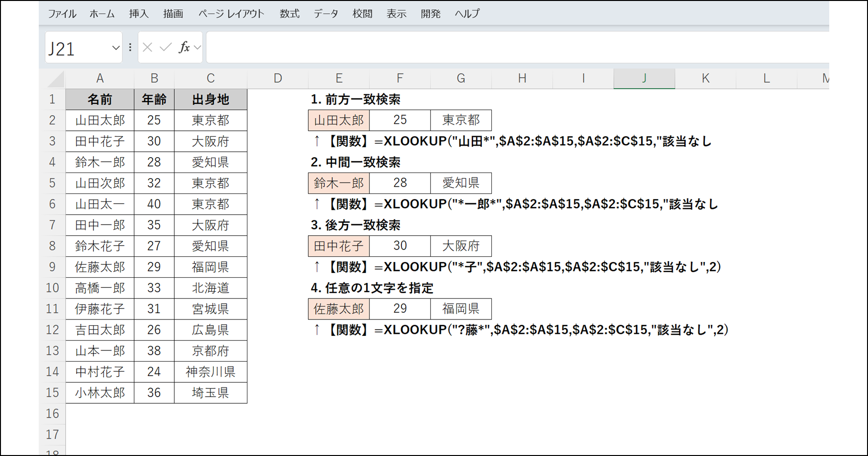Open the Name Box dropdown arrow
Viewport: 868px width, 456px height.
pos(116,48)
